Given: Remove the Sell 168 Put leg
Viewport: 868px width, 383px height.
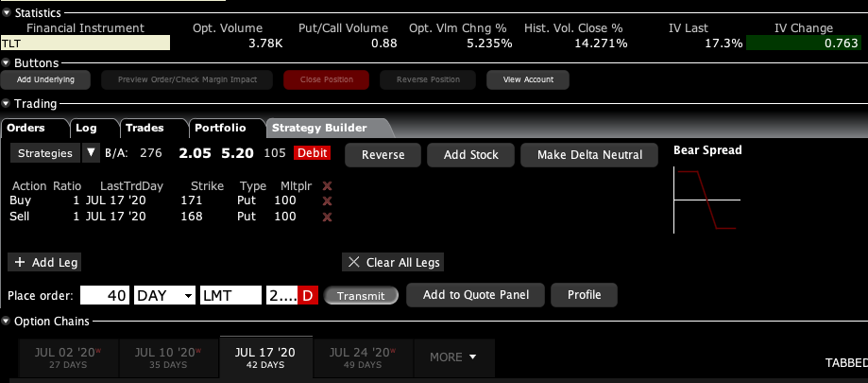Looking at the screenshot, I should [x=328, y=218].
